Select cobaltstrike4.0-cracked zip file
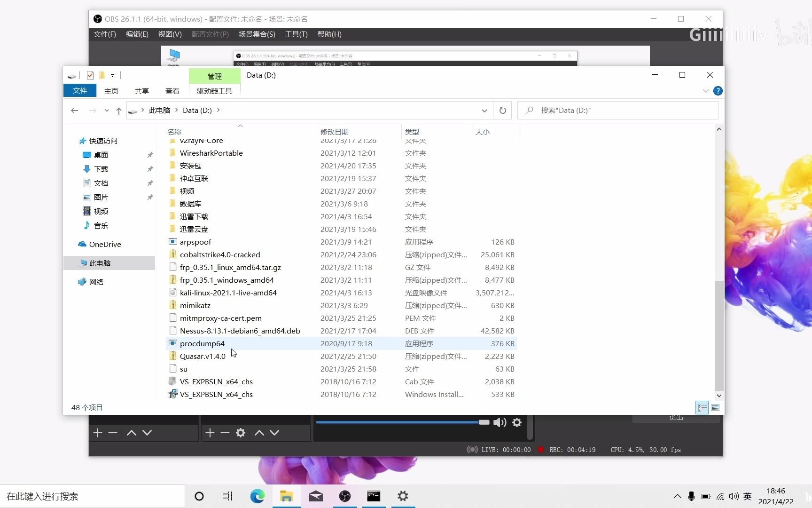This screenshot has height=508, width=812. click(219, 254)
